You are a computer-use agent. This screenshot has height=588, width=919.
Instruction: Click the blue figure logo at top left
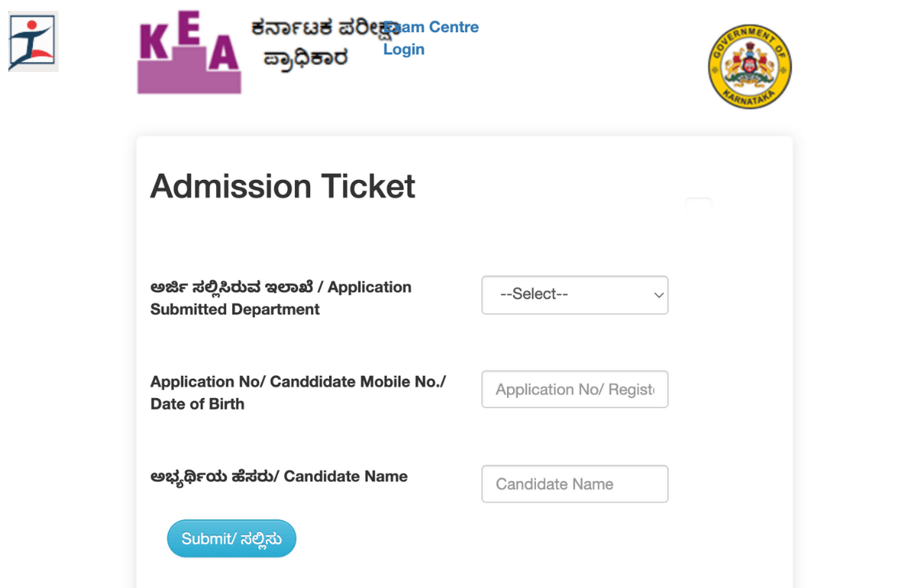coord(33,42)
